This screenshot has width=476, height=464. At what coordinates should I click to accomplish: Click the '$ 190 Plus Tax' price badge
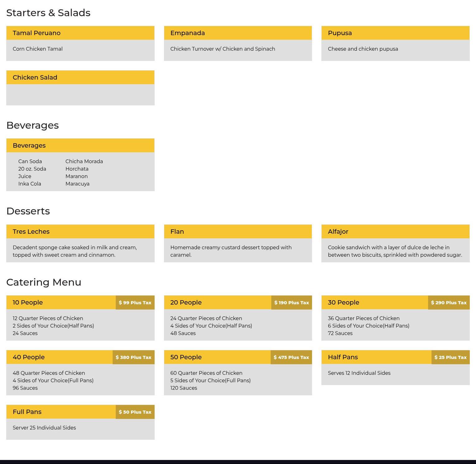coord(292,302)
